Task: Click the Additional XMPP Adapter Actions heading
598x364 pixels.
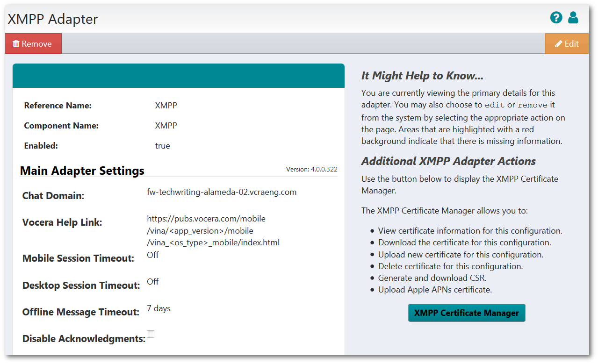Action: [448, 161]
